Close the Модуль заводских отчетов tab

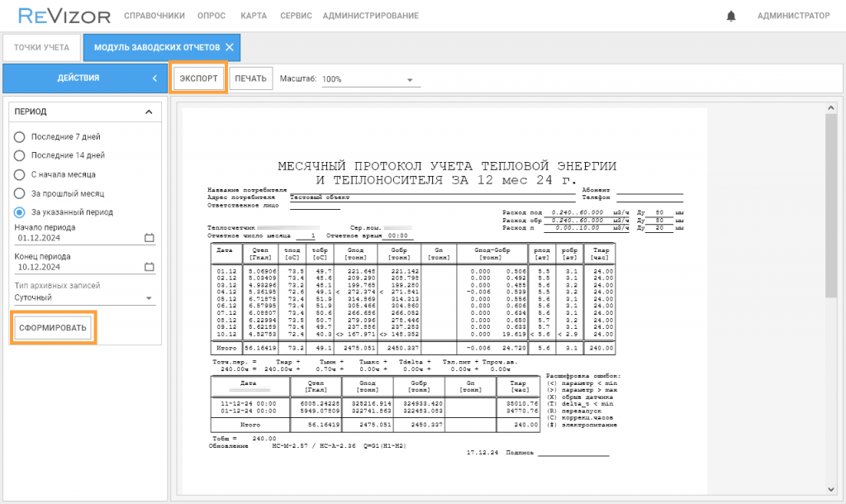point(230,47)
